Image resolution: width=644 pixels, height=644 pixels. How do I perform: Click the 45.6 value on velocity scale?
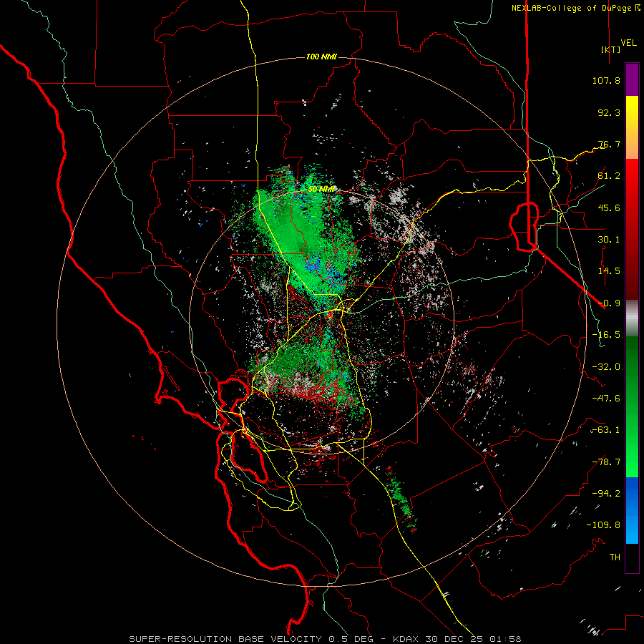pyautogui.click(x=609, y=208)
